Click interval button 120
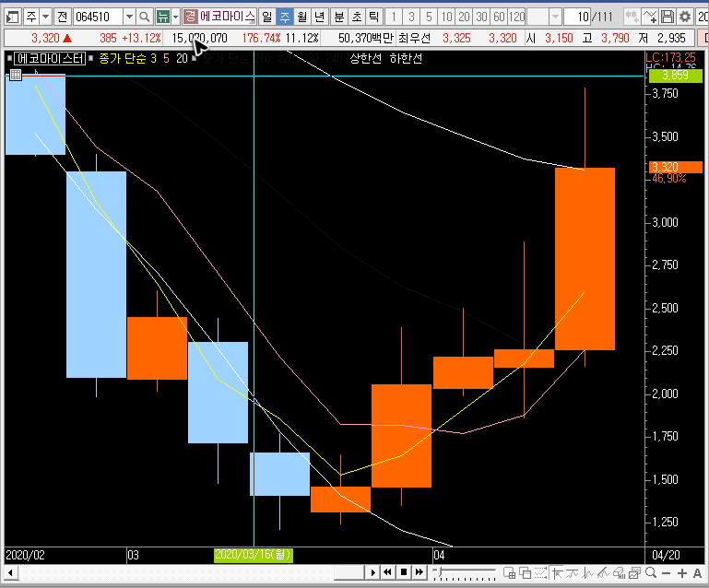Image resolution: width=709 pixels, height=588 pixels. click(516, 18)
